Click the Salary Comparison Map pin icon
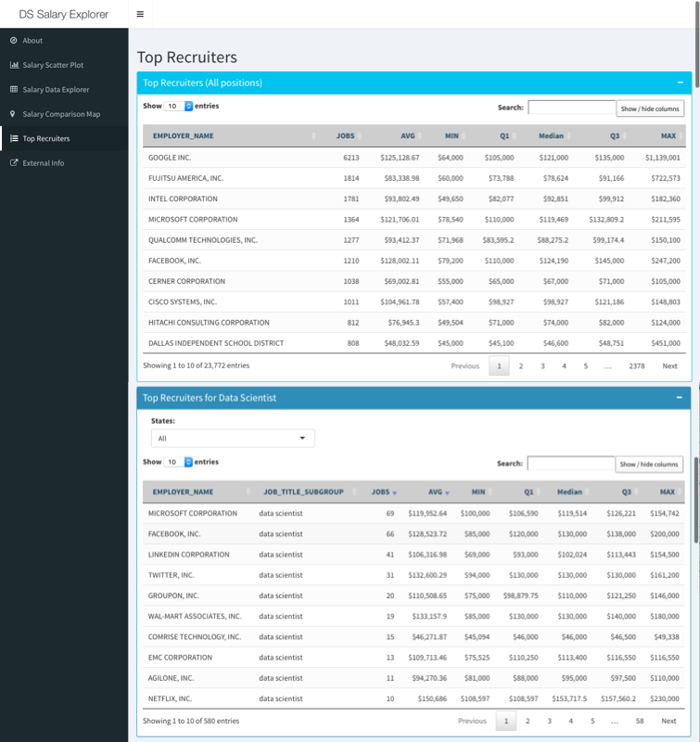Viewport: 700px width, 742px height. pos(13,113)
